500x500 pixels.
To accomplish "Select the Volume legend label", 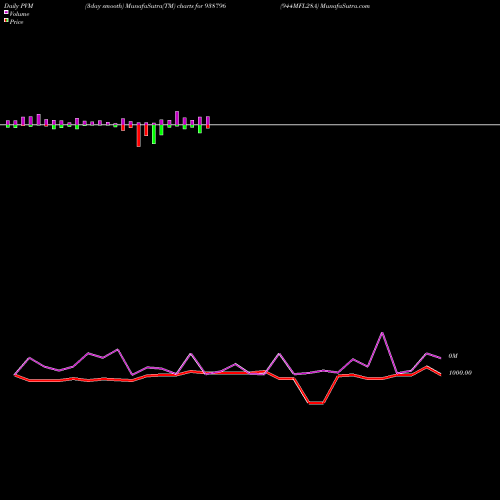I will point(19,14).
